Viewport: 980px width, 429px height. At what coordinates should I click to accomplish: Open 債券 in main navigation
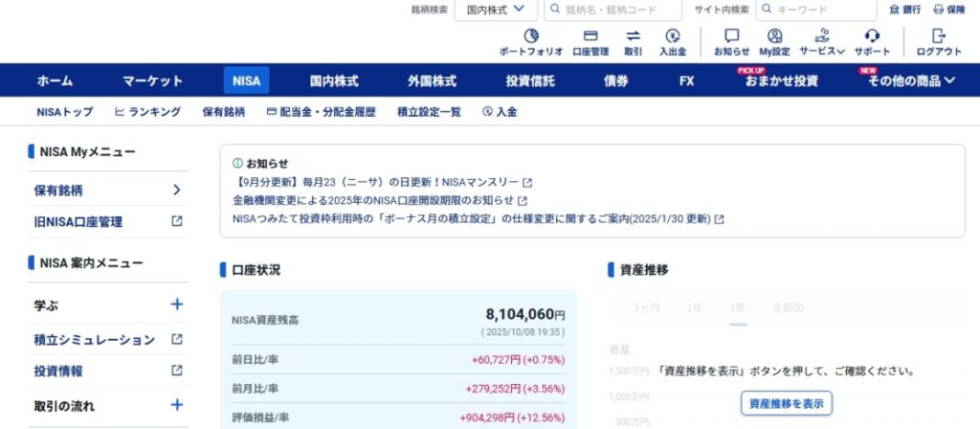click(616, 80)
